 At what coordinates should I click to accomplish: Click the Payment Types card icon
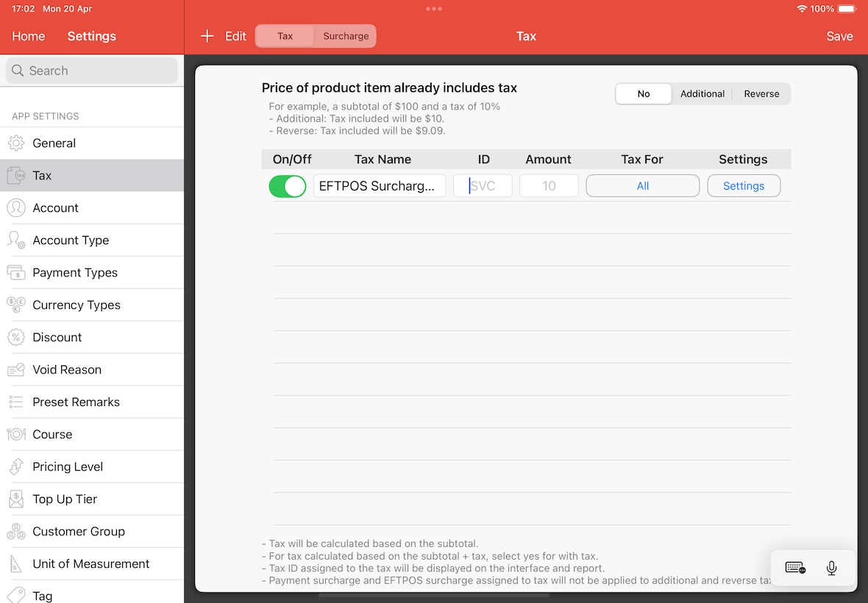pyautogui.click(x=16, y=273)
